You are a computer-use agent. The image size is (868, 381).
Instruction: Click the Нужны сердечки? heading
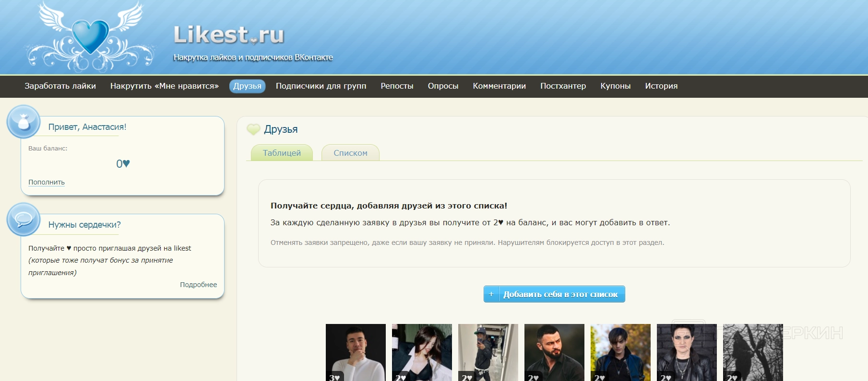(84, 225)
